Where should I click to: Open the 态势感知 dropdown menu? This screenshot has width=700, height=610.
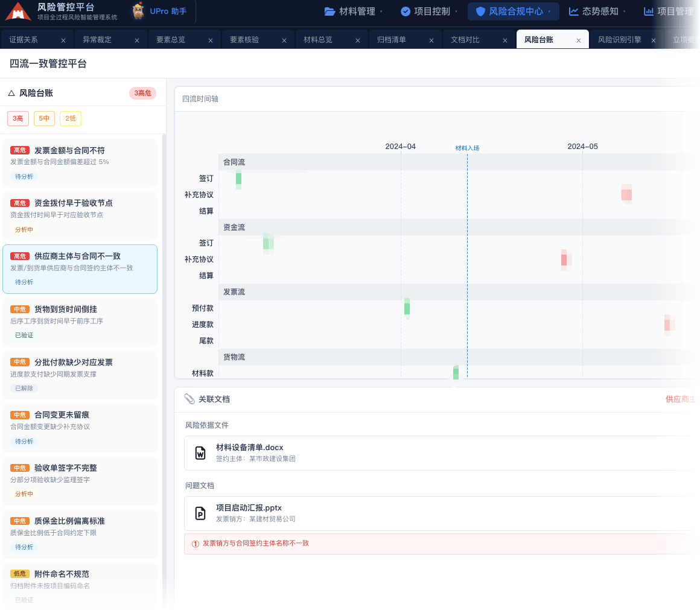(x=597, y=11)
